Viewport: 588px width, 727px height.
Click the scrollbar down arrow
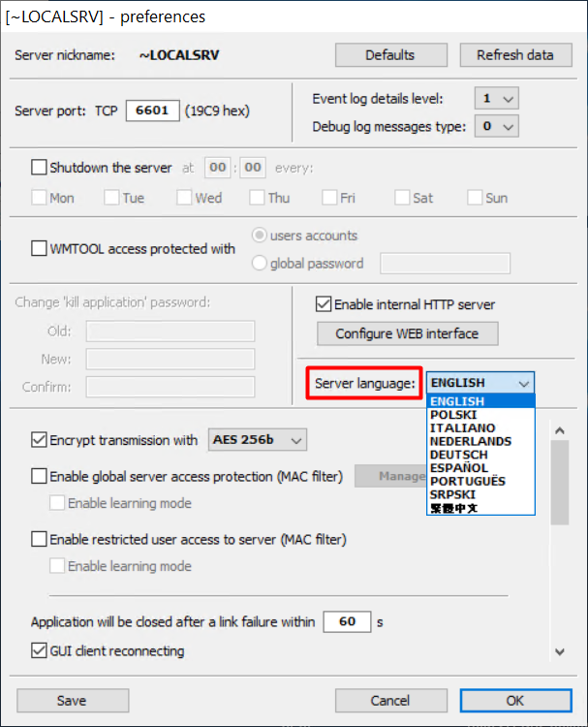pyautogui.click(x=560, y=651)
